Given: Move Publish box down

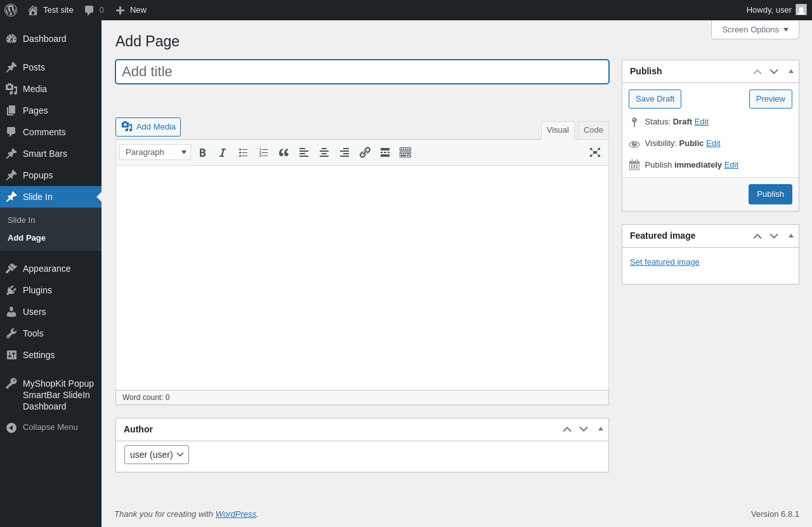Looking at the screenshot, I should click(774, 72).
